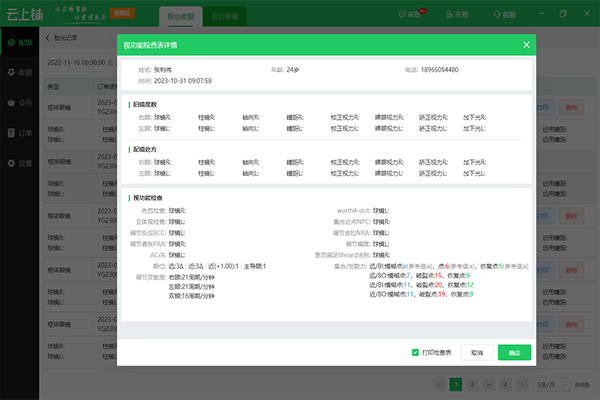Image resolution: width=600 pixels, height=400 pixels.
Task: Go back using the 验光记录 arrow
Action: (50, 36)
